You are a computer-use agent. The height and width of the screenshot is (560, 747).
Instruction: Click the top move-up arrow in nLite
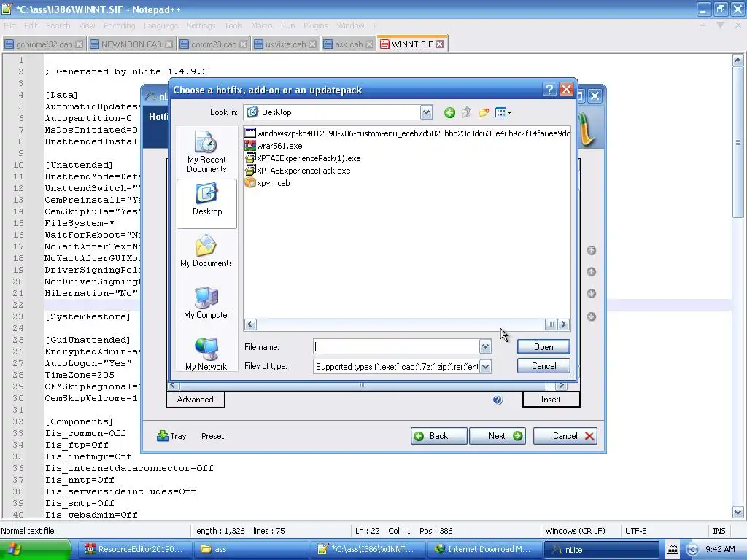point(591,251)
